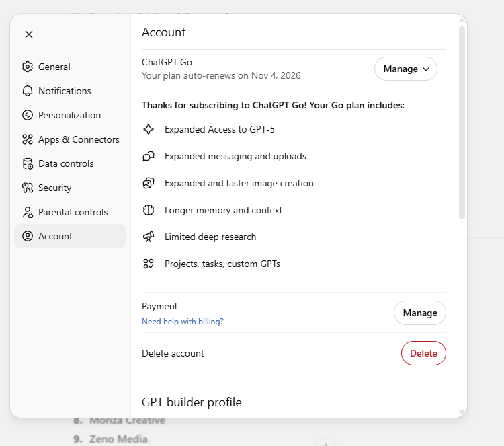Click the projects and tasks grid icon
The height and width of the screenshot is (446, 504).
pyautogui.click(x=149, y=264)
